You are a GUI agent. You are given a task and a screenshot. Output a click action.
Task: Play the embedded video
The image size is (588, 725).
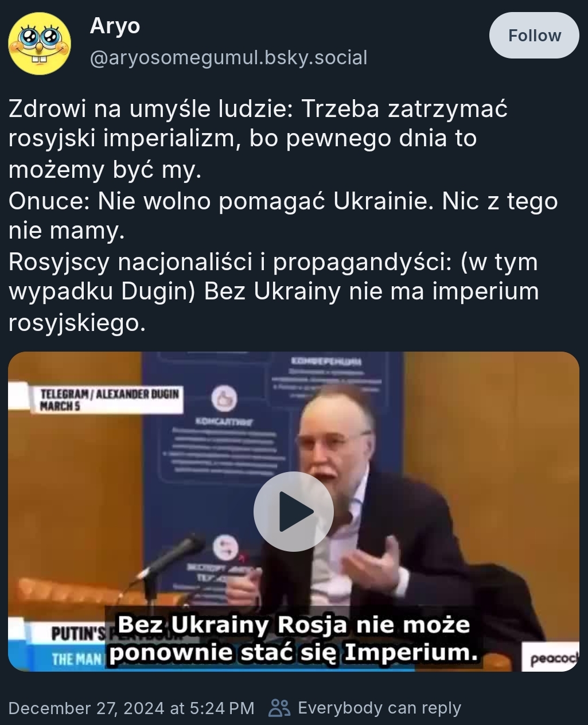coord(293,511)
